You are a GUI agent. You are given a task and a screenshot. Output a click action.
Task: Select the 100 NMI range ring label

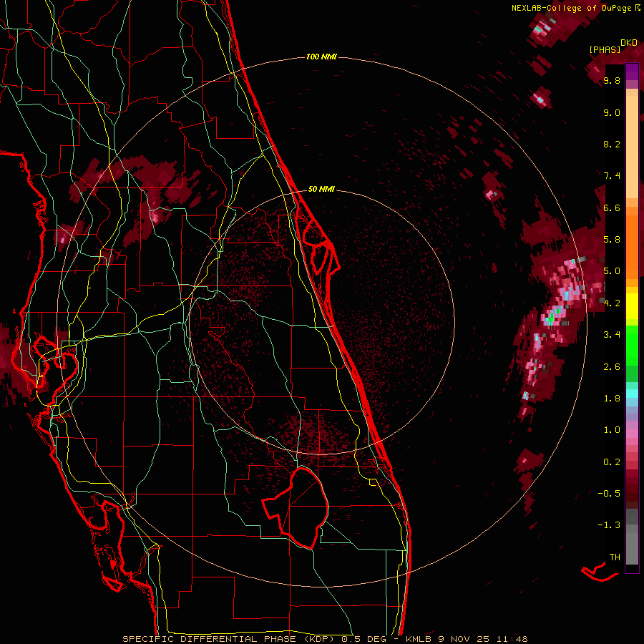click(321, 57)
